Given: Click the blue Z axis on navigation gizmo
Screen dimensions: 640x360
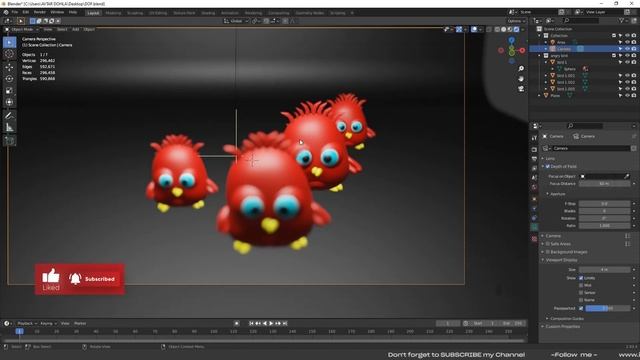Looking at the screenshot, I should click(511, 40).
